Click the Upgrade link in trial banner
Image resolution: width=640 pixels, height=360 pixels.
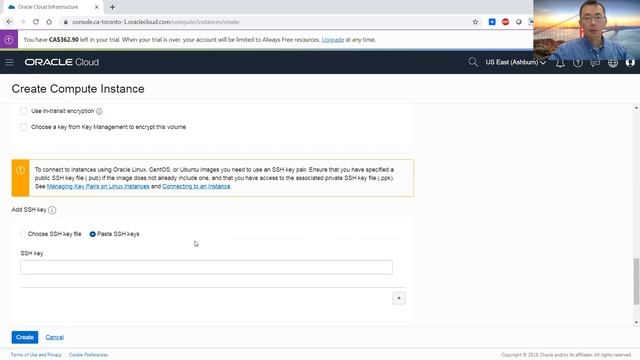(333, 40)
